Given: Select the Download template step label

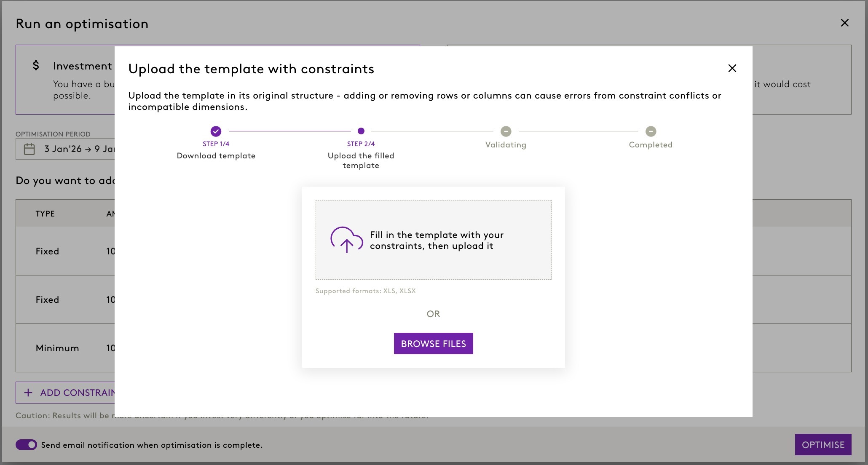Looking at the screenshot, I should point(216,156).
